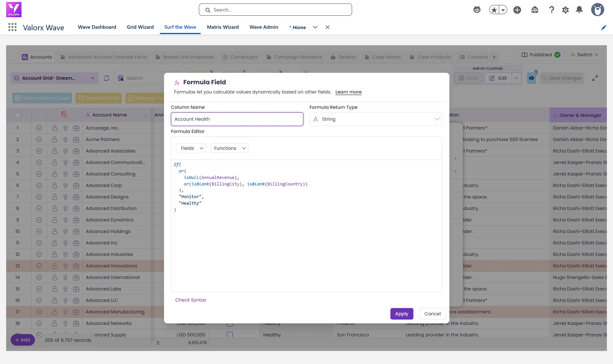Open the Account Grid selector dropdown
This screenshot has height=364, width=613.
click(x=55, y=78)
